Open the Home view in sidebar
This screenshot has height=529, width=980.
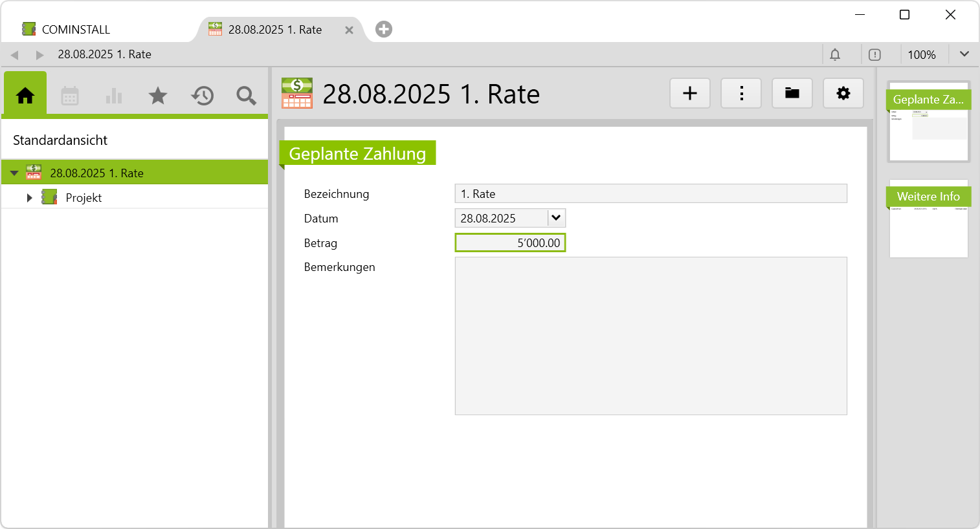pyautogui.click(x=25, y=96)
